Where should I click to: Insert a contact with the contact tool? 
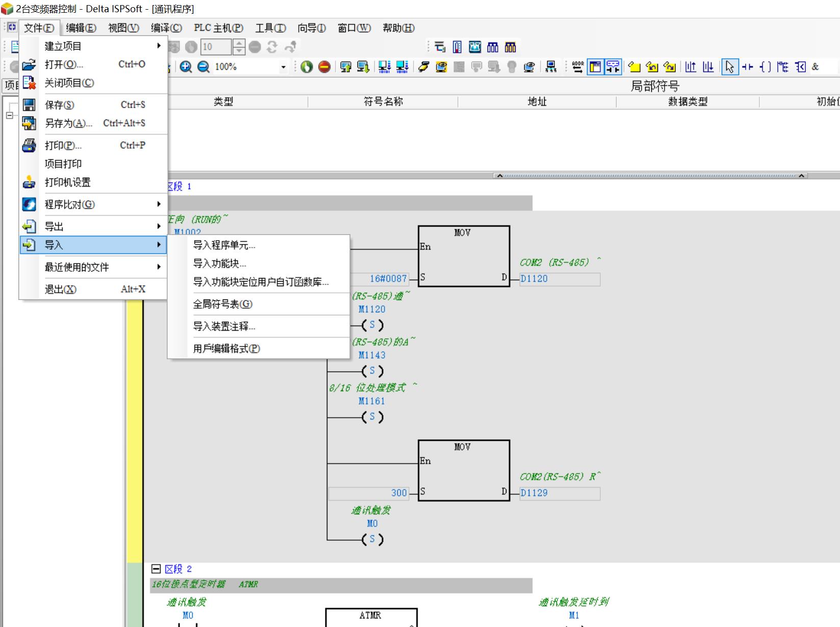(747, 67)
